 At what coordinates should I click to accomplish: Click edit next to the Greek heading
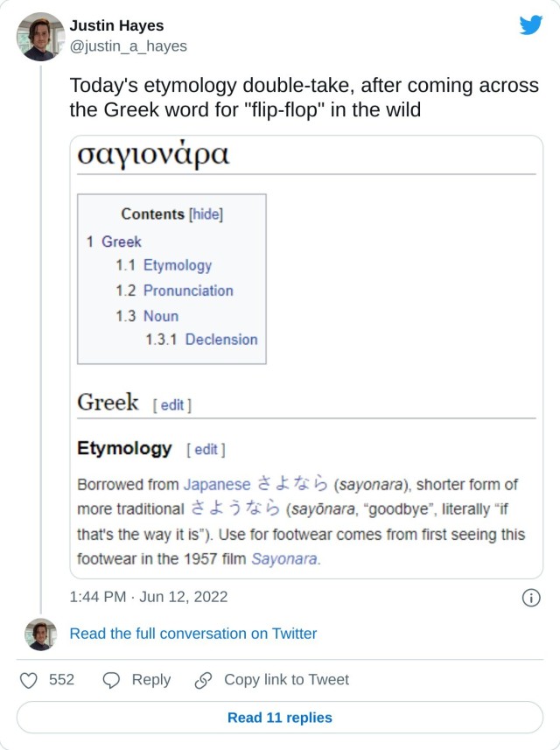[173, 404]
